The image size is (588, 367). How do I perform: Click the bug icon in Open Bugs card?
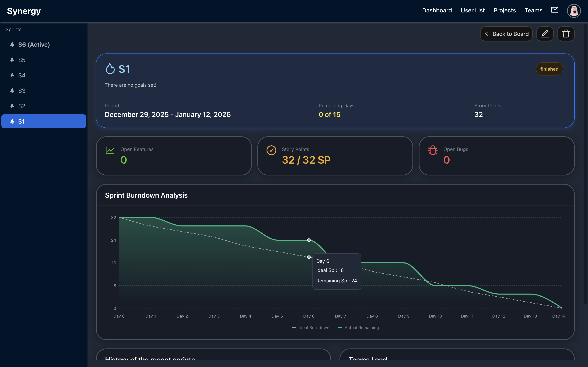coord(432,150)
